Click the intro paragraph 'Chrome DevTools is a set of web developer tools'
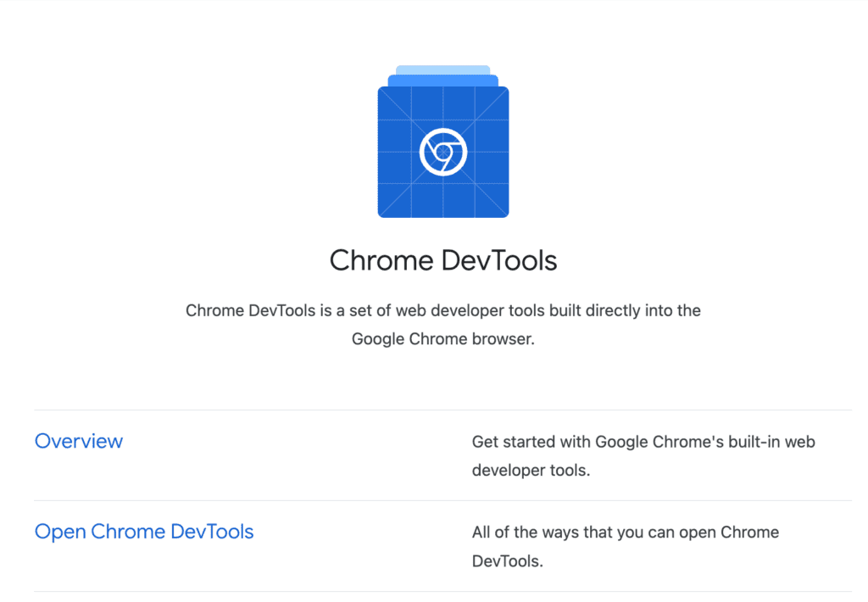 point(442,325)
